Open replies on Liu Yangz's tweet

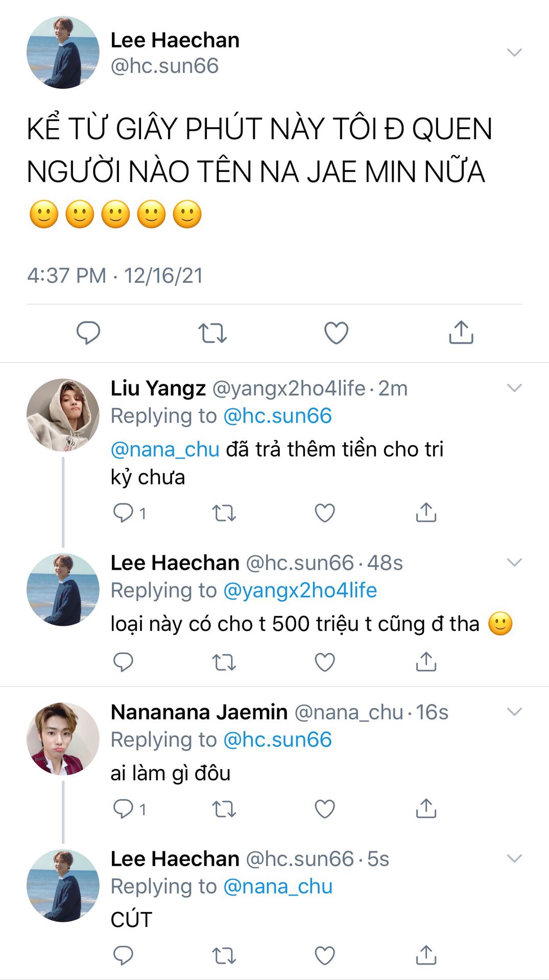tap(123, 512)
